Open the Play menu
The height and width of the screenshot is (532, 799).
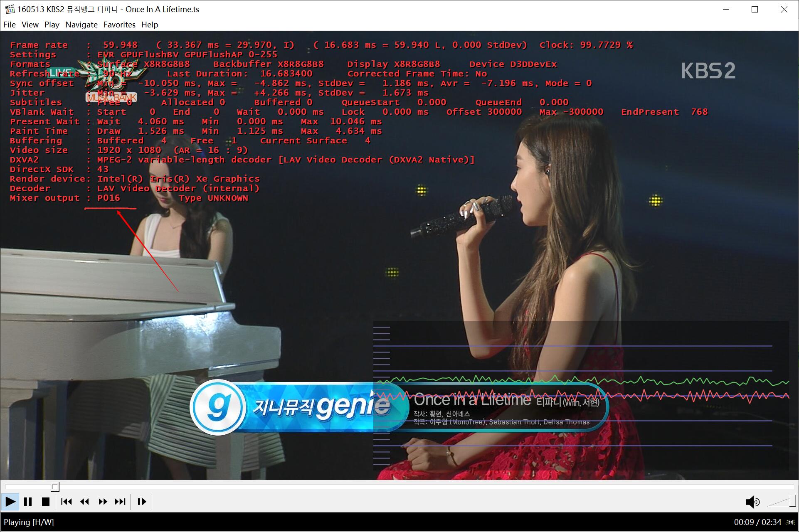point(52,25)
